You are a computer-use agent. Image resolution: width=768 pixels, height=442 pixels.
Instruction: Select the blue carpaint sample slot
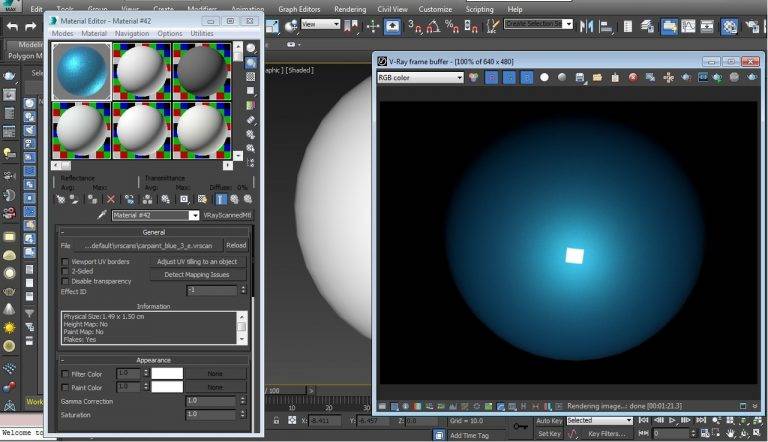[x=82, y=72]
